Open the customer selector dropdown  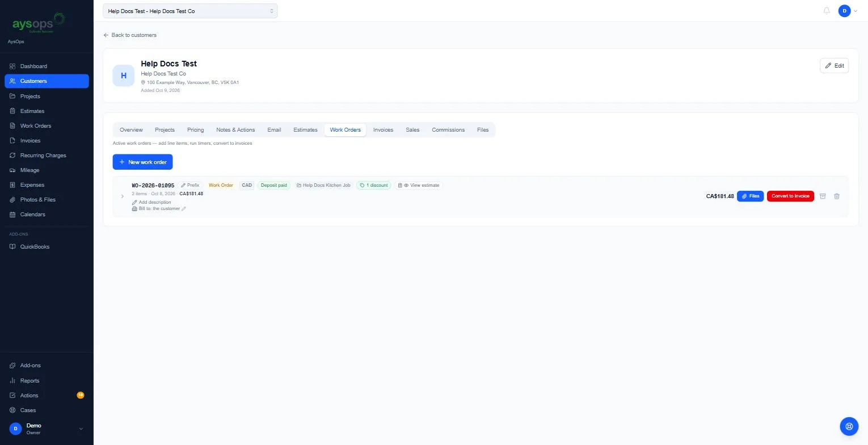point(190,11)
